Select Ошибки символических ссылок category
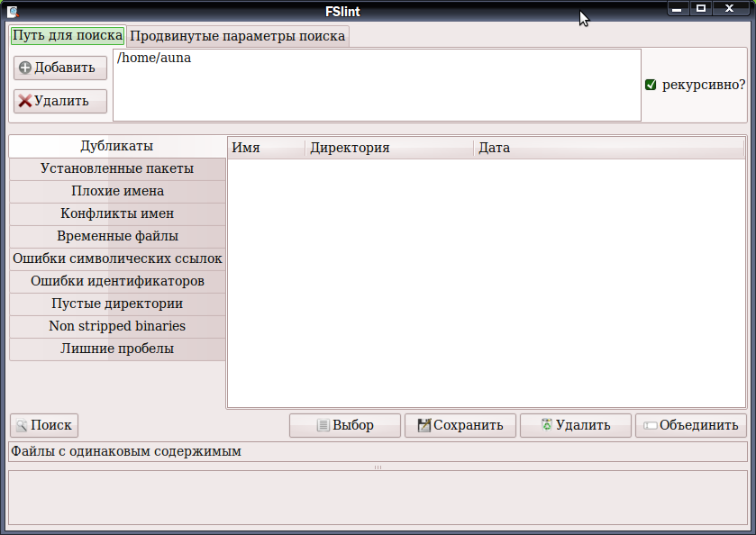The height and width of the screenshot is (535, 756). [117, 258]
